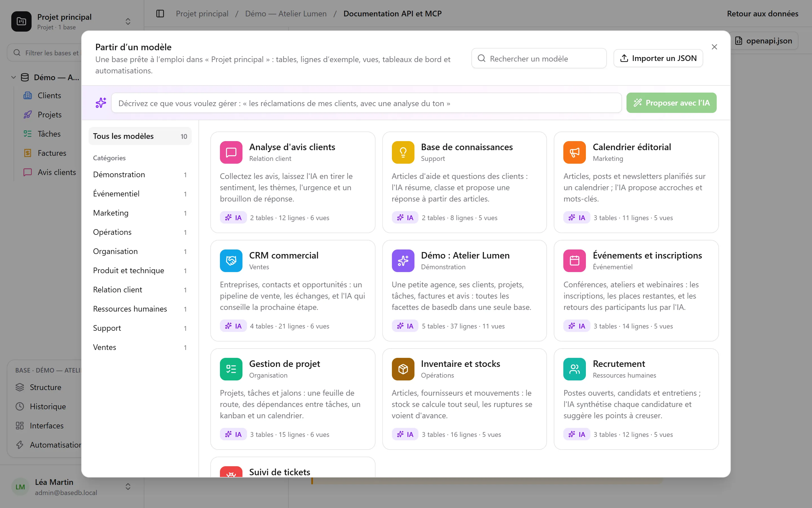Screen dimensions: 812x508
Task: Click the LM user avatar
Action: (20, 487)
